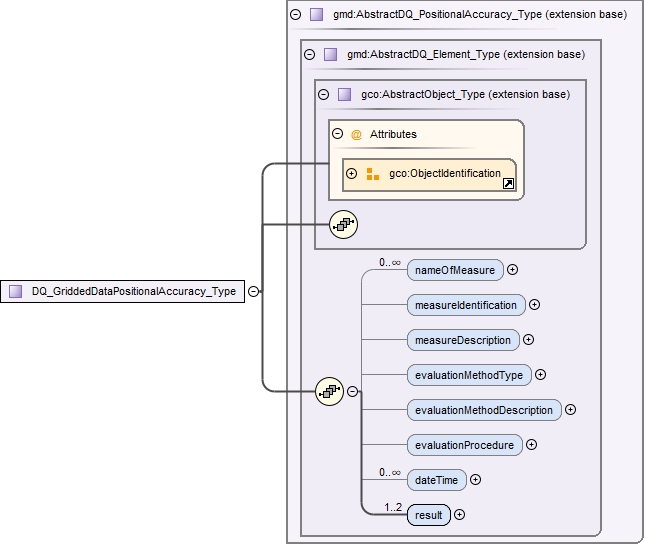The image size is (645, 545).
Task: Click the purple square icon beside DQ_GriddedDataPositionalAccuracy_Type
Action: (x=15, y=291)
